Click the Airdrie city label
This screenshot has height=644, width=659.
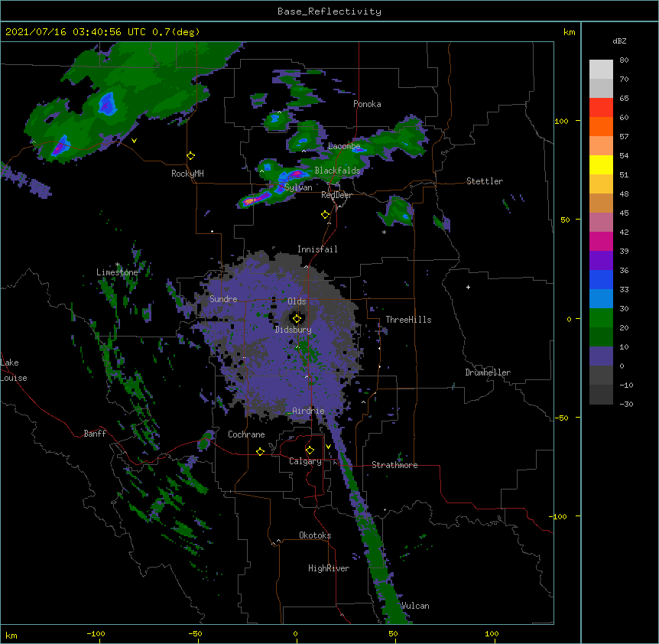coord(308,411)
